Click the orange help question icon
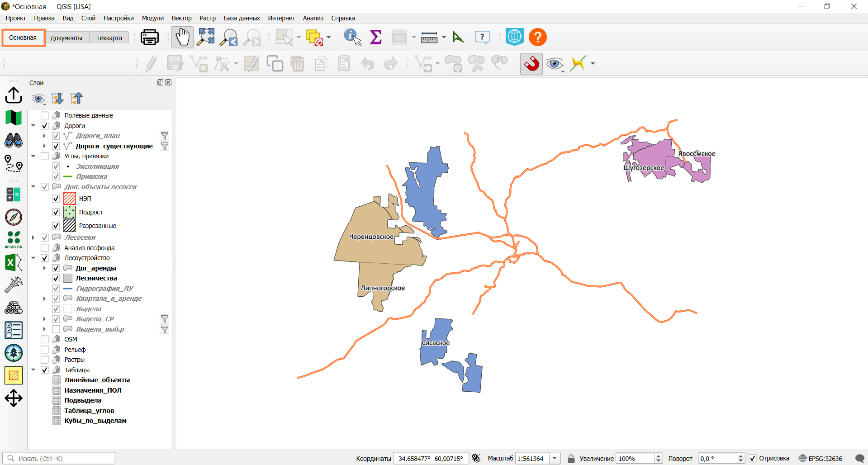The image size is (868, 465). click(538, 37)
